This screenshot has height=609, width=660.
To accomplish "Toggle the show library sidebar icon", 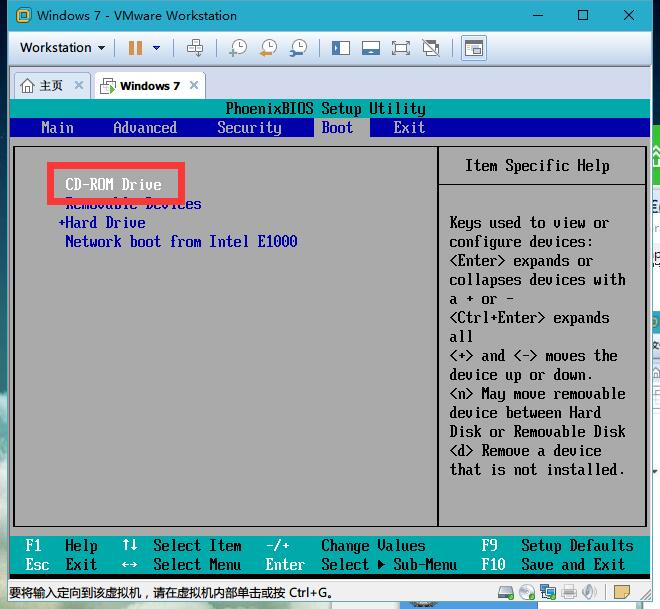I will coord(341,47).
